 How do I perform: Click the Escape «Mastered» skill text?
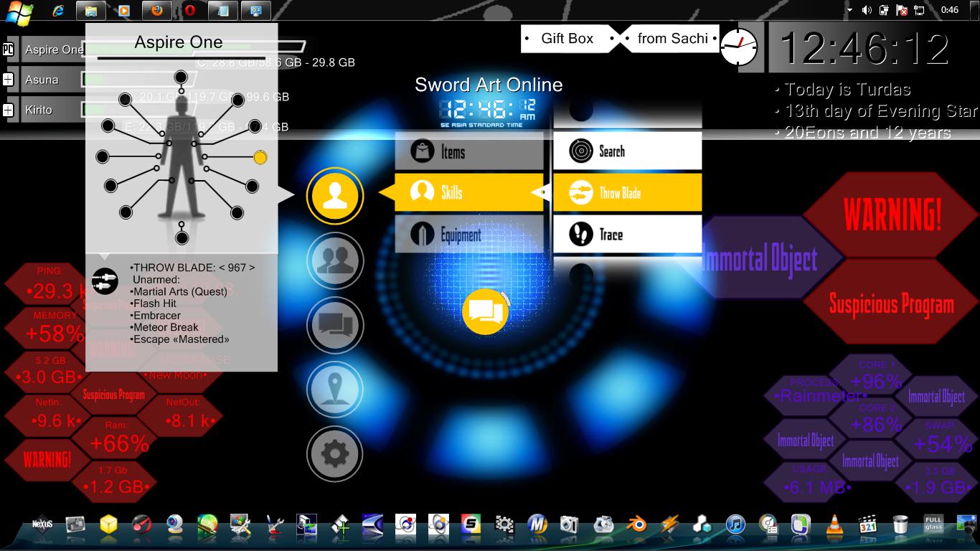180,339
